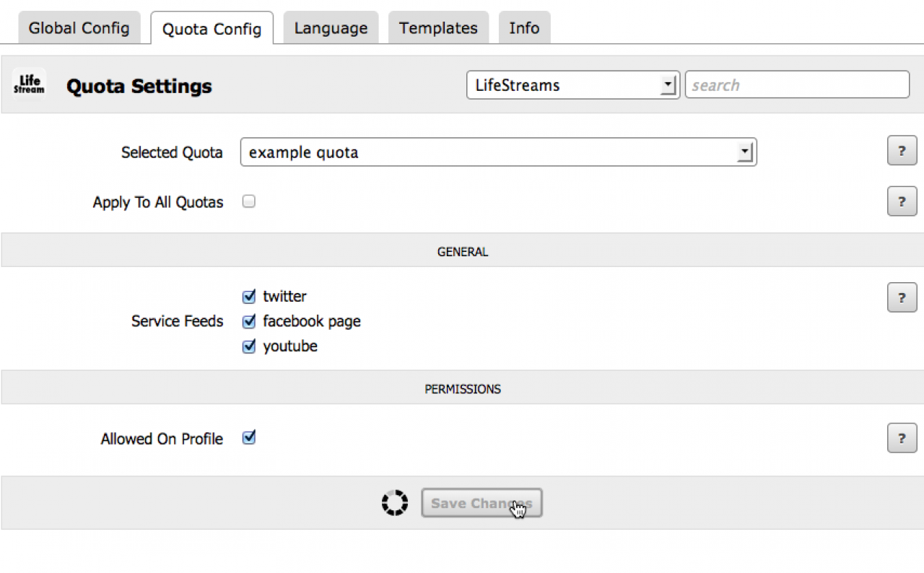Screen dimensions: 924x573
Task: Open the LifeStreams dropdown menu
Action: point(573,85)
